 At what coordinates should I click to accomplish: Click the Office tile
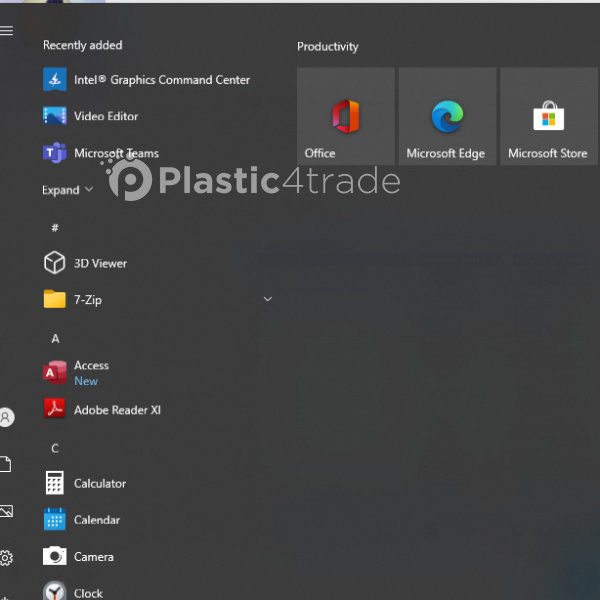coord(346,116)
